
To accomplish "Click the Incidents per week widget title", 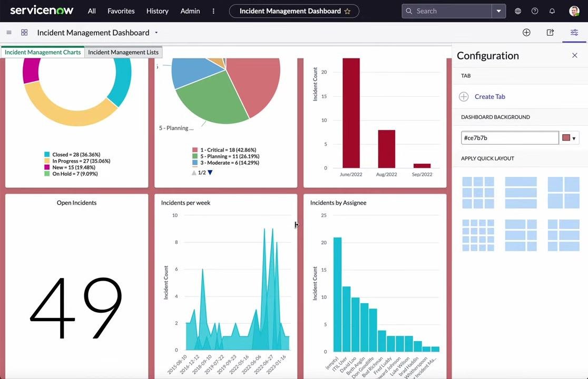I will (185, 203).
